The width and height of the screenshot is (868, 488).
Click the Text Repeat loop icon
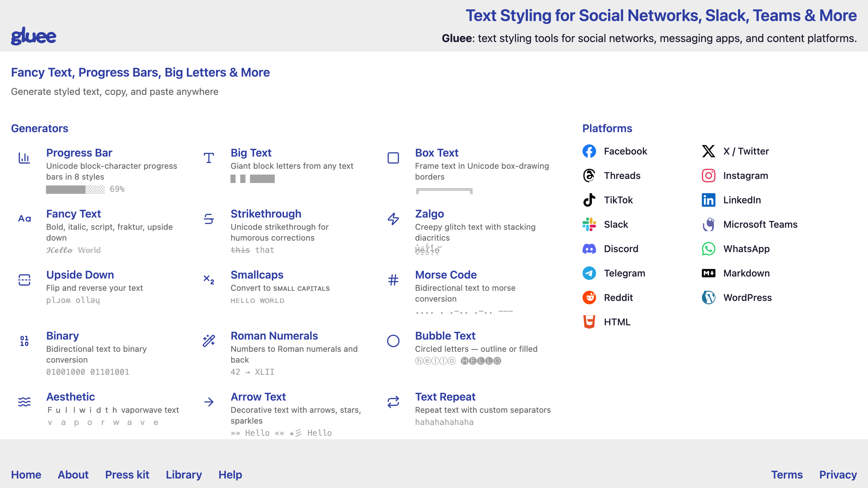coord(393,402)
